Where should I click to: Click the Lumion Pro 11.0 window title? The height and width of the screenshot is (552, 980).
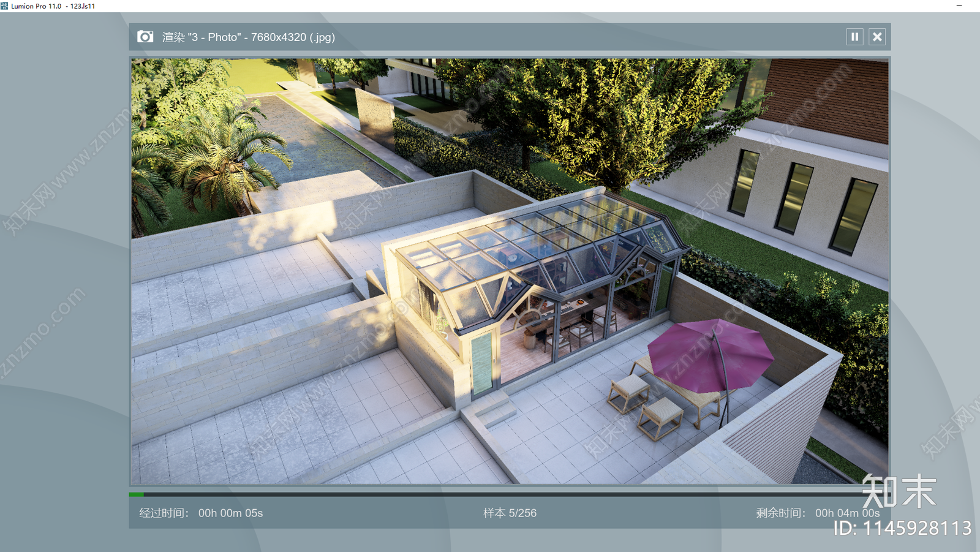click(53, 6)
